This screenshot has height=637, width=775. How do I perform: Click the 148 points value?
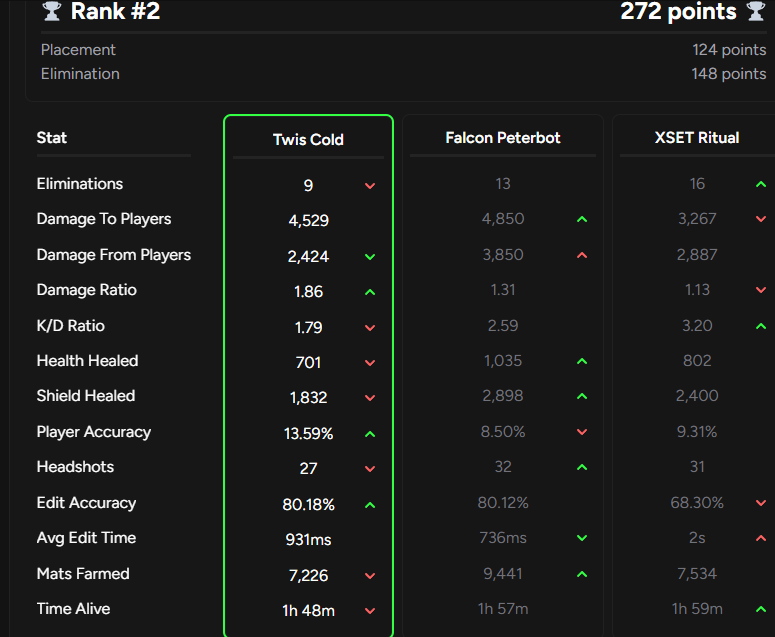(729, 74)
